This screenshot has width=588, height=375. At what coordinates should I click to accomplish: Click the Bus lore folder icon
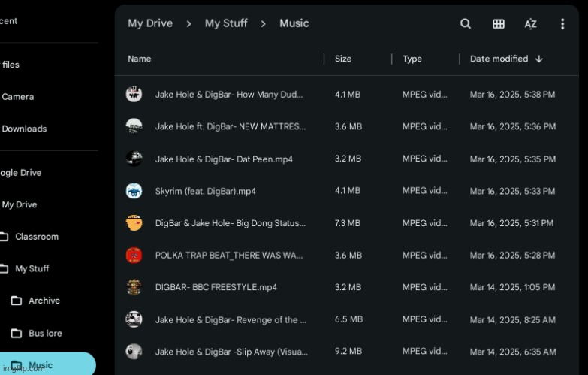16,333
